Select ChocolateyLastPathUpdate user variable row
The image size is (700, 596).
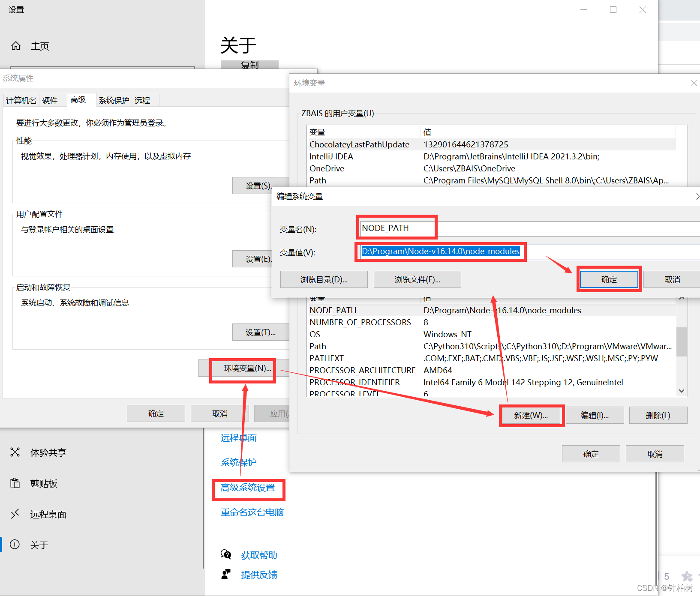click(x=491, y=144)
